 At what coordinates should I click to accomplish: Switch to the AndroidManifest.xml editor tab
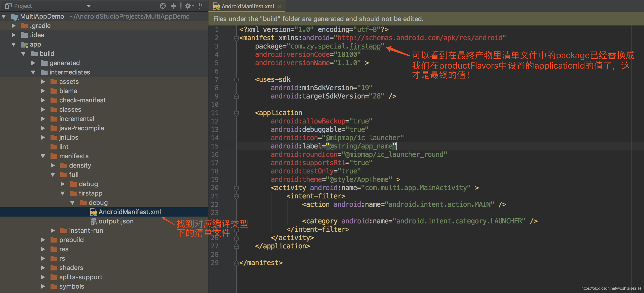coord(247,6)
